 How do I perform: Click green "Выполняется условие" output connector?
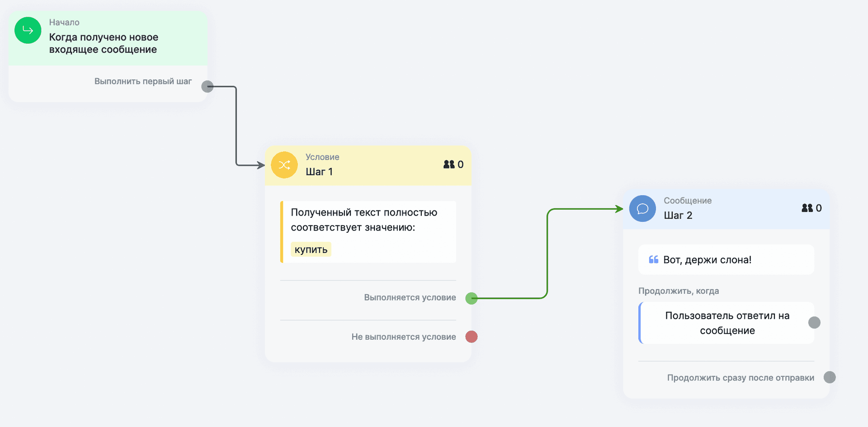[472, 298]
